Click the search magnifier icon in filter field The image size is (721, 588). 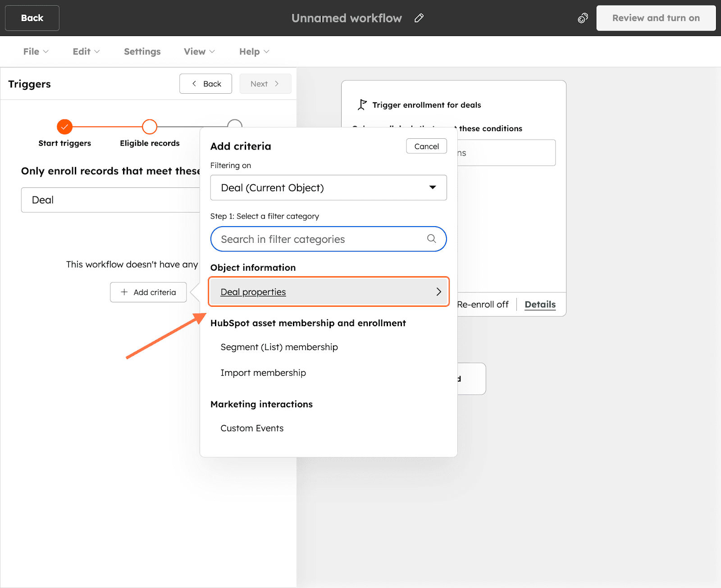coord(431,239)
